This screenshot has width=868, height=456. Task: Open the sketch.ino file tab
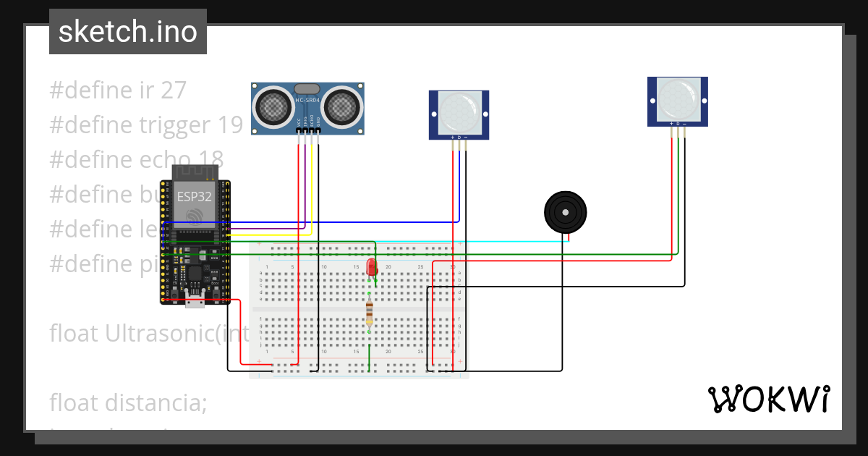pyautogui.click(x=128, y=32)
